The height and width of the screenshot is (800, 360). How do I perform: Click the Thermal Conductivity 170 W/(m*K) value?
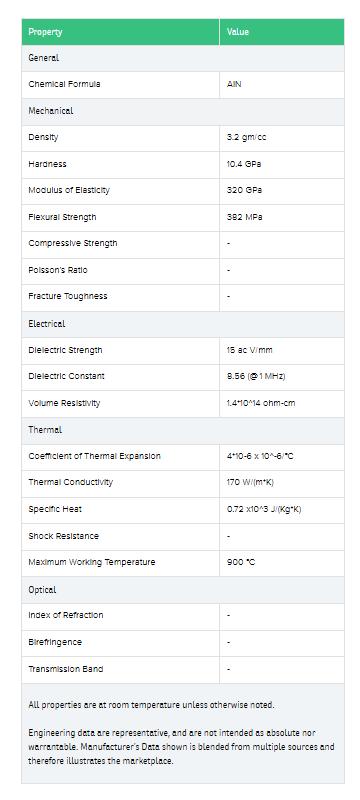coord(250,482)
